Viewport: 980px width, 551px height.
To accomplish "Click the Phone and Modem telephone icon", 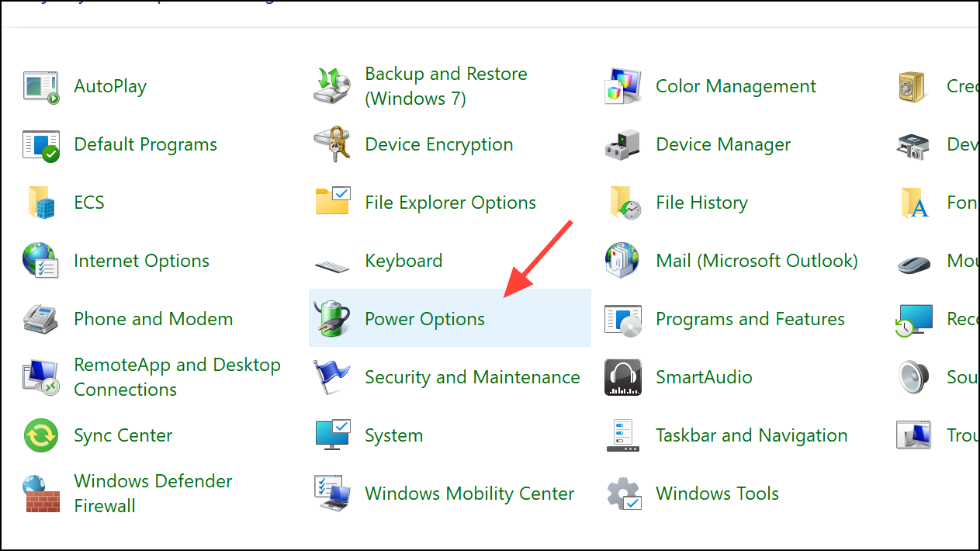I will click(x=40, y=318).
